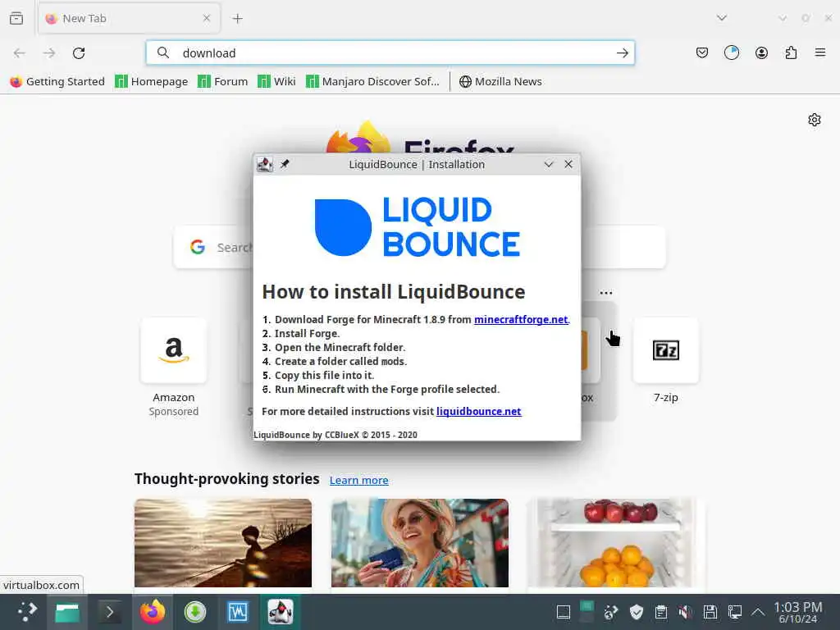Viewport: 840px width, 630px height.
Task: Open new tab personalize gear icon
Action: pos(815,120)
